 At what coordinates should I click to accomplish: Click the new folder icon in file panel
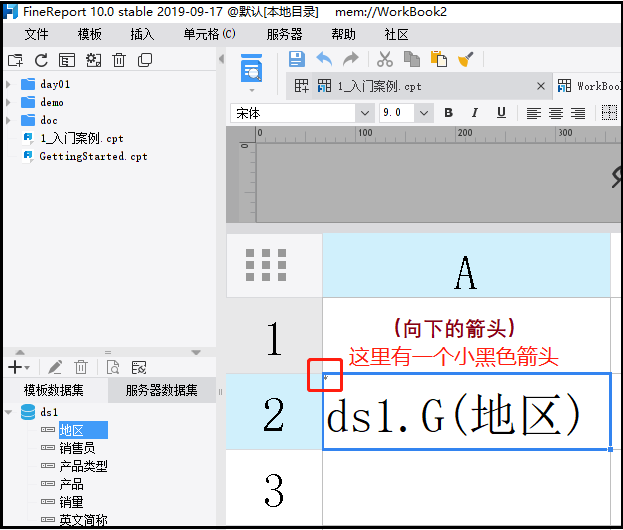tap(15, 60)
